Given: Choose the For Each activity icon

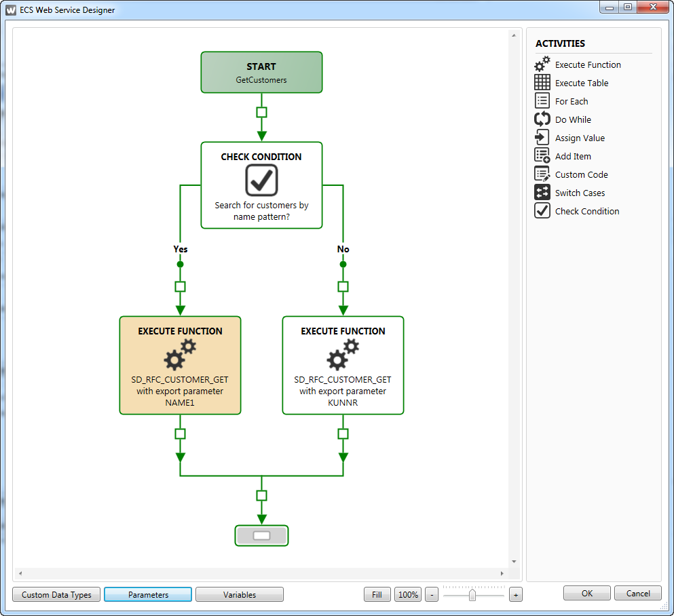Looking at the screenshot, I should 542,101.
